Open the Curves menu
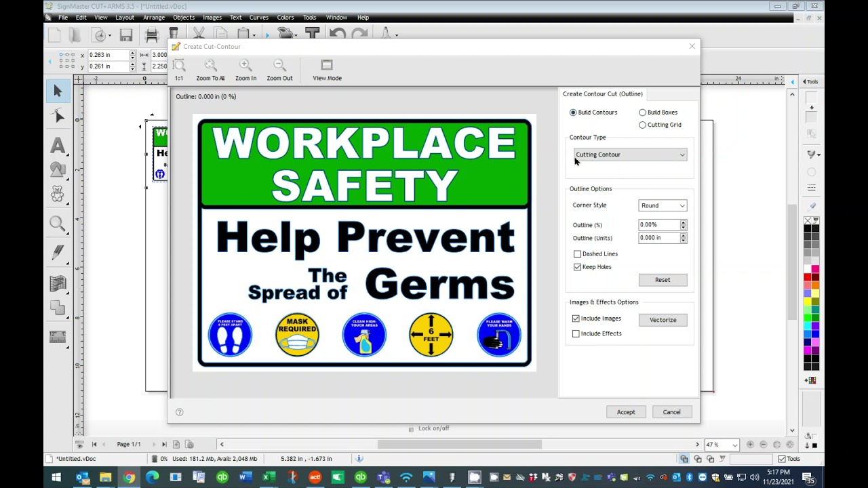Screen dimensions: 868x488 pos(259,18)
